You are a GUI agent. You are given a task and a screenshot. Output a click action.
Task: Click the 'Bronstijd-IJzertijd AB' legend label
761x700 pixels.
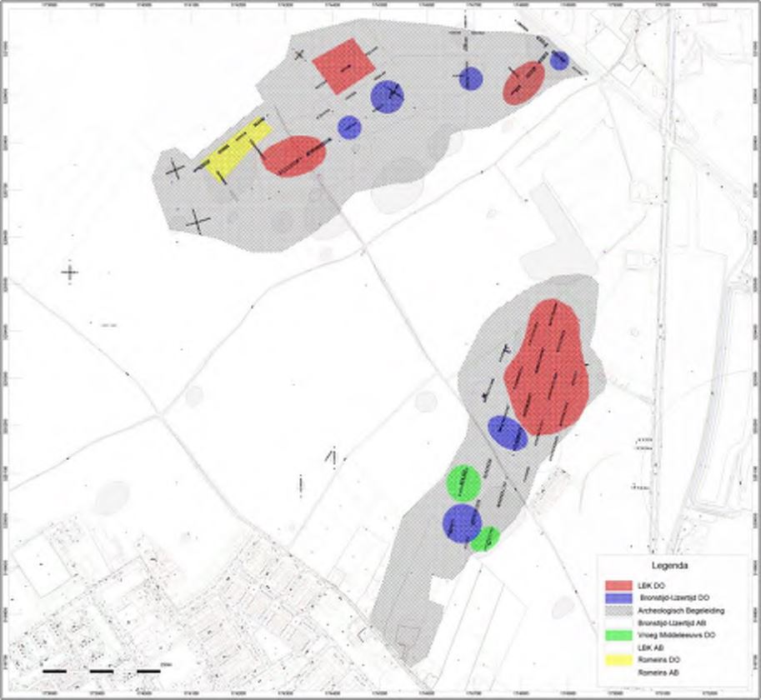(x=671, y=622)
